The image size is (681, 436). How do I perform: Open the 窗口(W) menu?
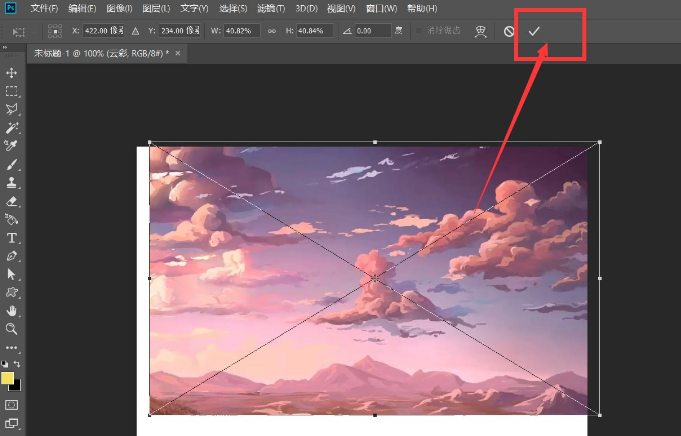(x=381, y=8)
